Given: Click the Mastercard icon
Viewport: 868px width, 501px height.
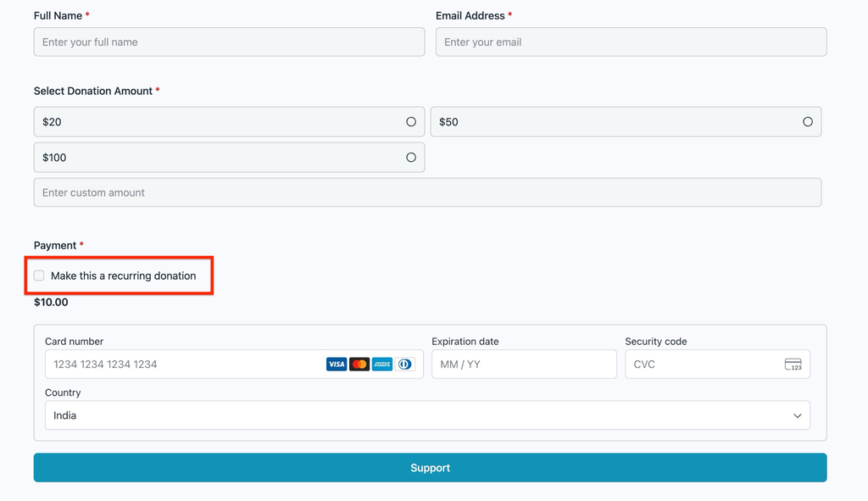Looking at the screenshot, I should click(359, 365).
